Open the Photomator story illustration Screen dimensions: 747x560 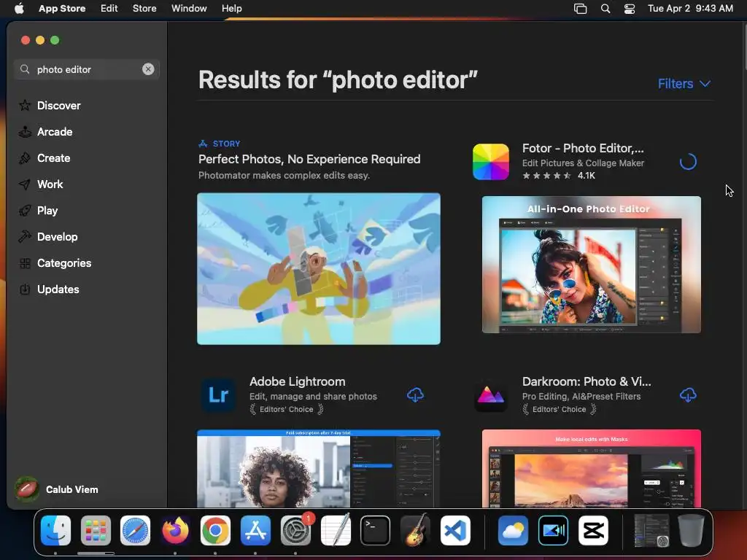(x=319, y=268)
